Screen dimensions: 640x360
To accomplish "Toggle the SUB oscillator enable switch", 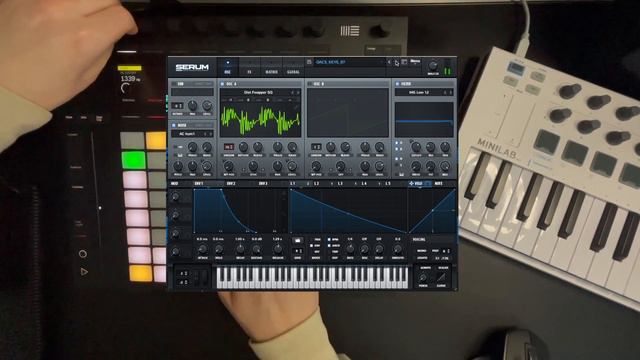I will click(173, 84).
